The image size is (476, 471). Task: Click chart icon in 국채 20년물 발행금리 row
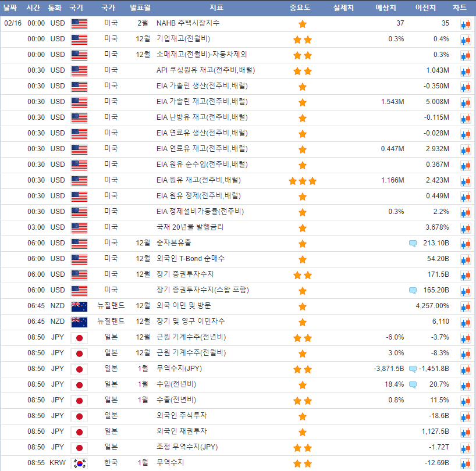[466, 227]
